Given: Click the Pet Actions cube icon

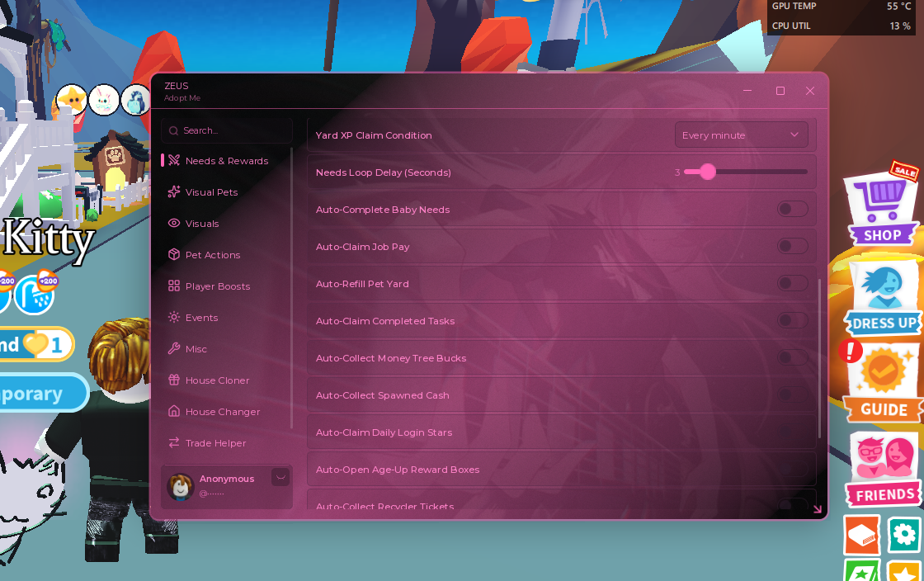Looking at the screenshot, I should tap(174, 254).
